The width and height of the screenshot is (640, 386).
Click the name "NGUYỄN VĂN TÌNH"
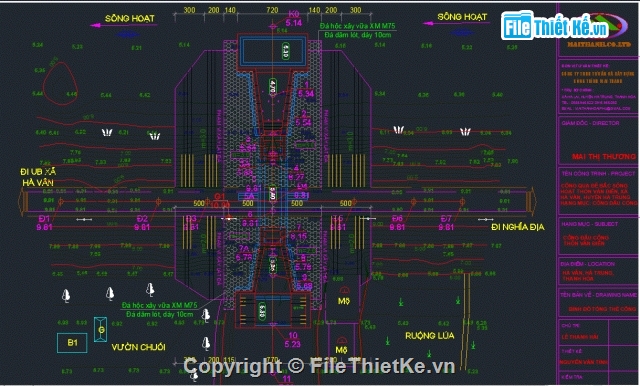pos(584,362)
